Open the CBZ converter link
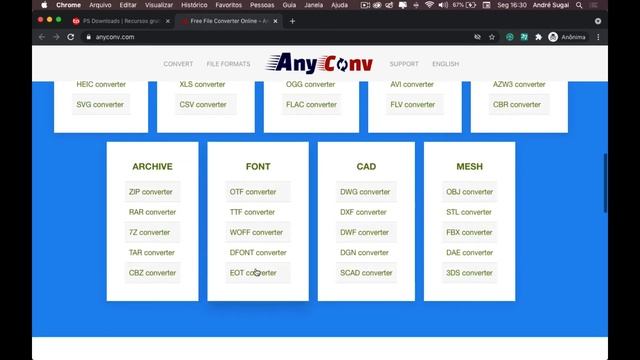The image size is (640, 360). [152, 273]
